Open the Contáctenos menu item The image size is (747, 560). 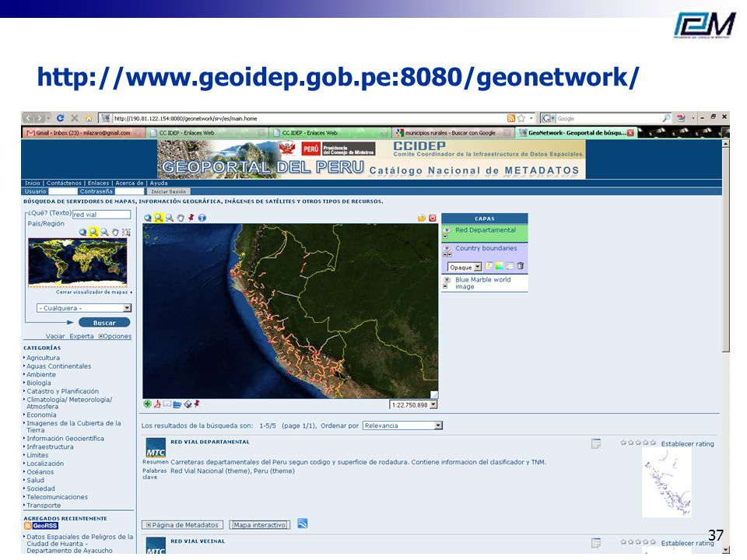pos(64,183)
